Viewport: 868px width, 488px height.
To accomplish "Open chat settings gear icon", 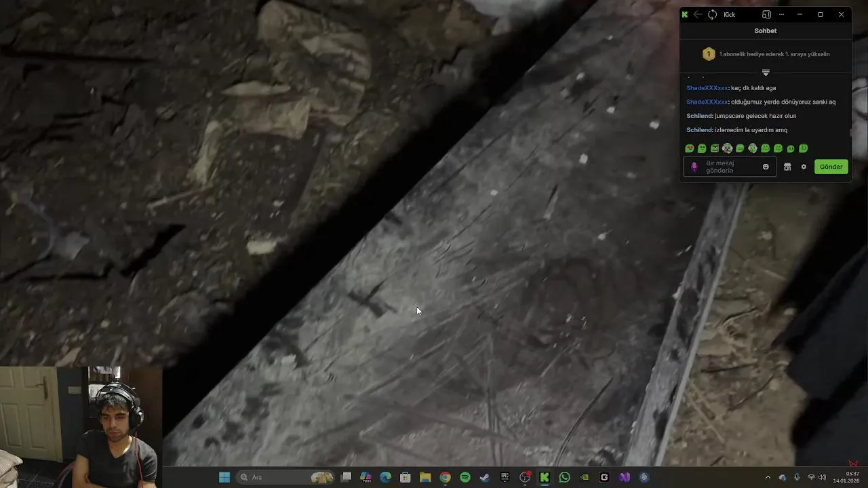I will pyautogui.click(x=804, y=167).
